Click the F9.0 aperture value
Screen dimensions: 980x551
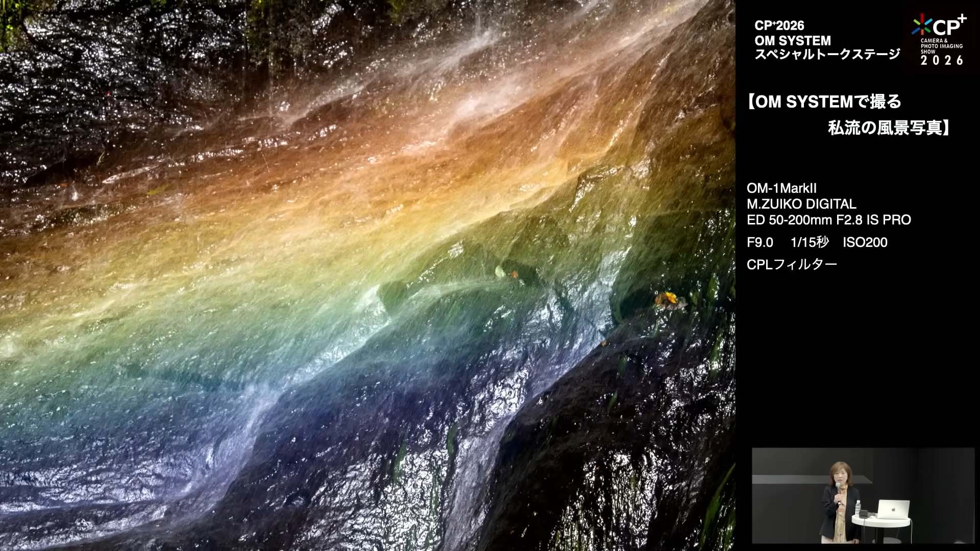(x=759, y=242)
